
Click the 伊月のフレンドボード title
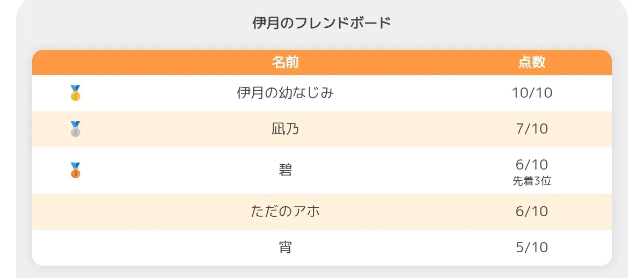(321, 23)
